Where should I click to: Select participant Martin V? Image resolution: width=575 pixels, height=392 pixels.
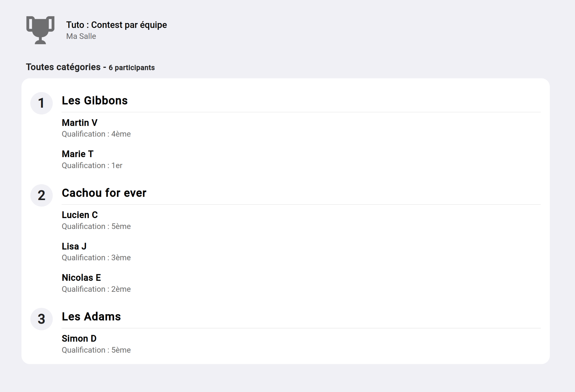pyautogui.click(x=80, y=123)
